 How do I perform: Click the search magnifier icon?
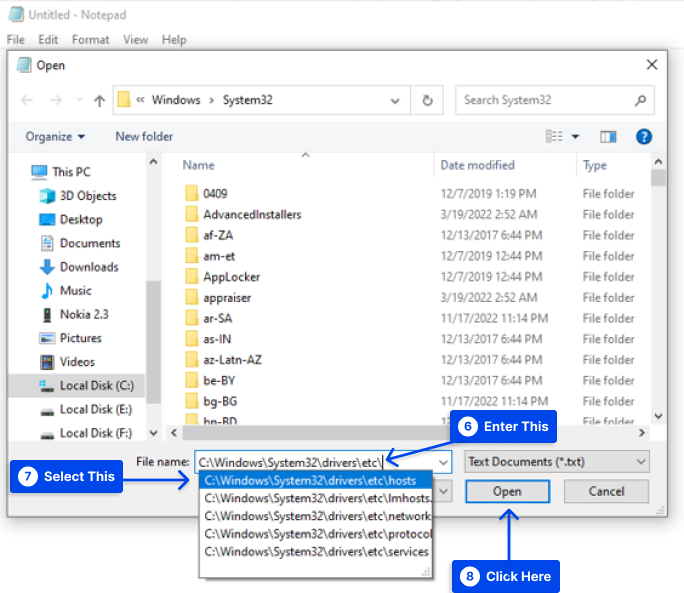point(640,100)
